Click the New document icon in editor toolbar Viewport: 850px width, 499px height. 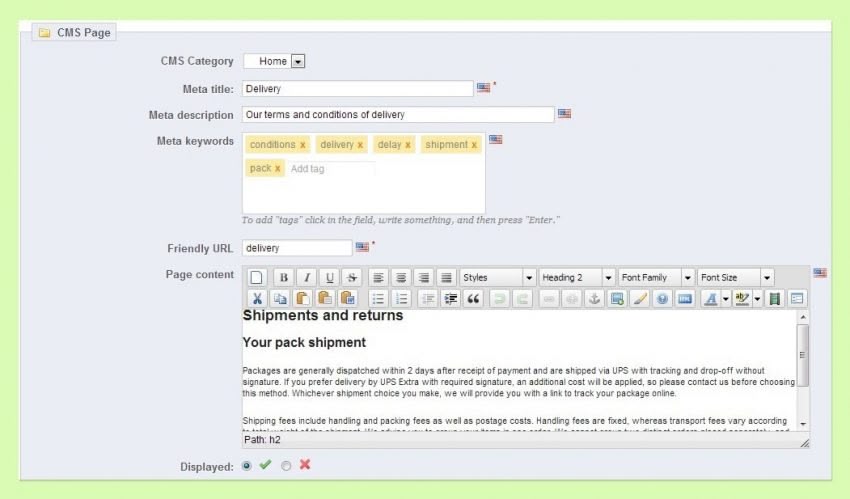pos(256,277)
